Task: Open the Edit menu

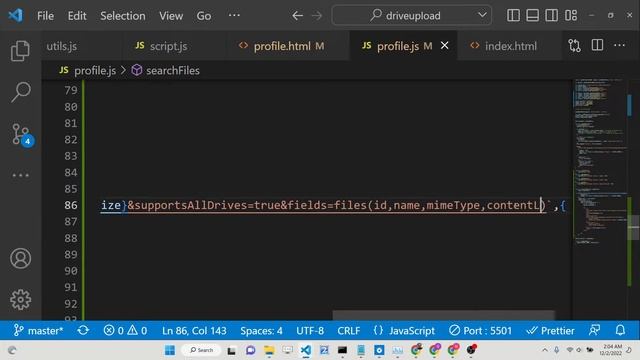Action: (x=77, y=16)
